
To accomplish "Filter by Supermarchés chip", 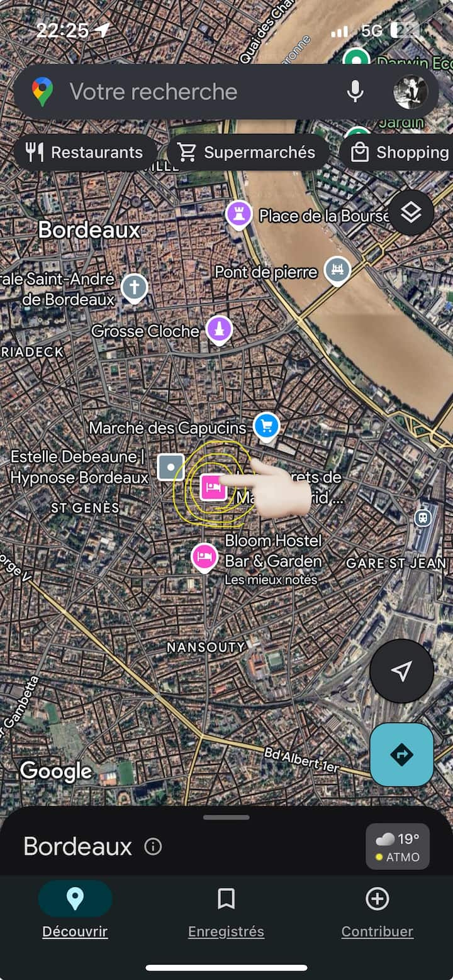I will click(x=248, y=152).
